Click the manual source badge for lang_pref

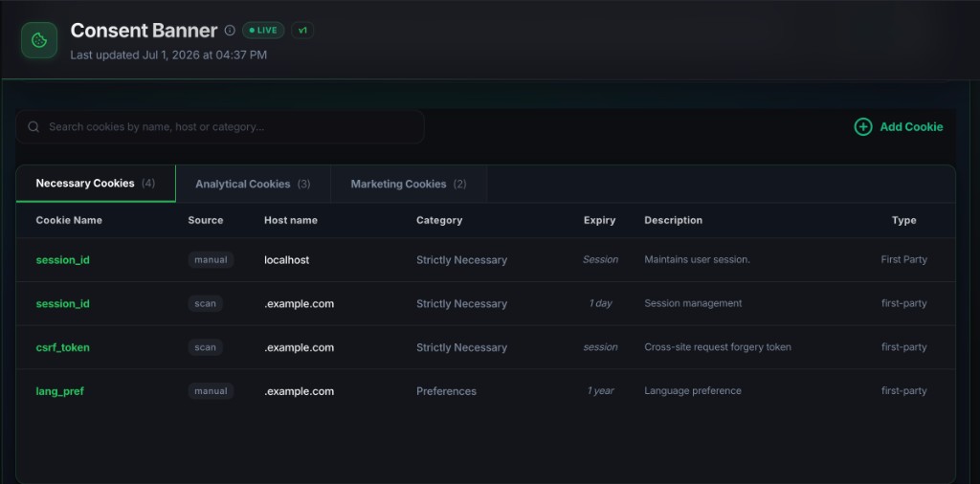coord(211,391)
